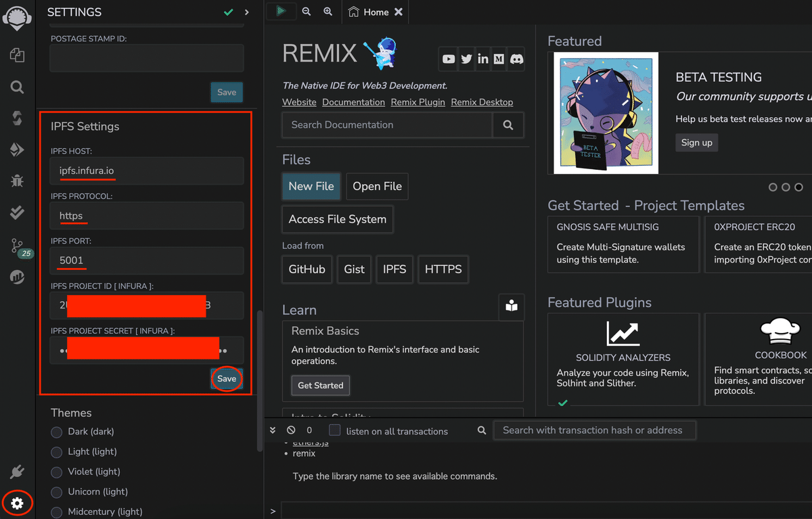Focus the IPFS Protocol field
This screenshot has height=519, width=812.
pos(147,216)
